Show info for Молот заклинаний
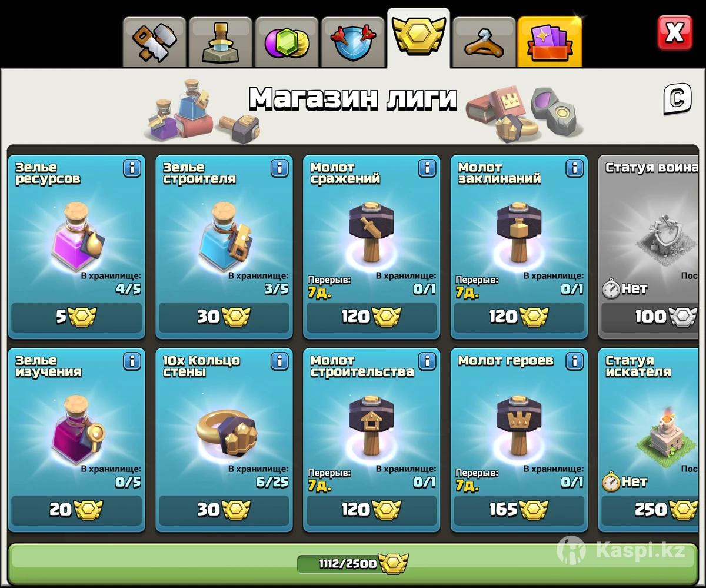 click(x=575, y=168)
